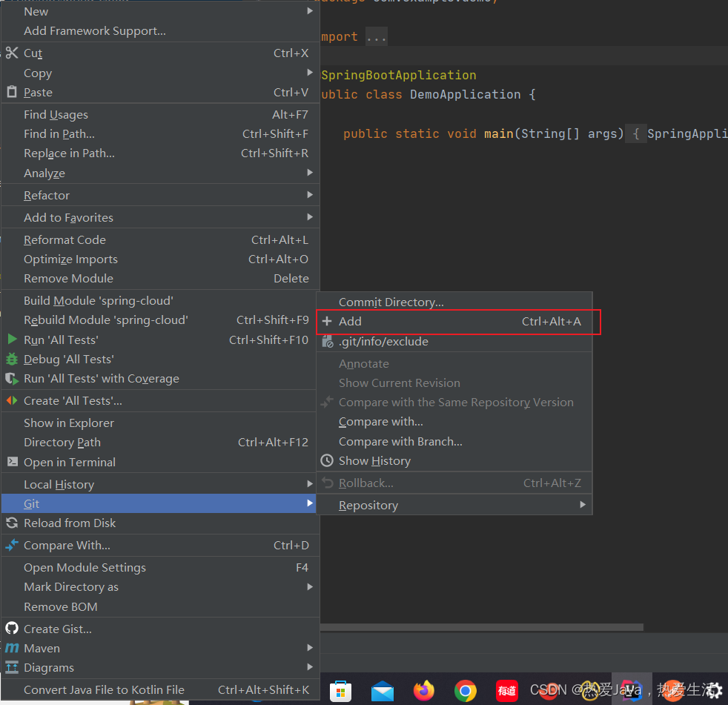The width and height of the screenshot is (728, 705).
Task: Click the Create 'All Tests' orange icon
Action: [x=12, y=400]
